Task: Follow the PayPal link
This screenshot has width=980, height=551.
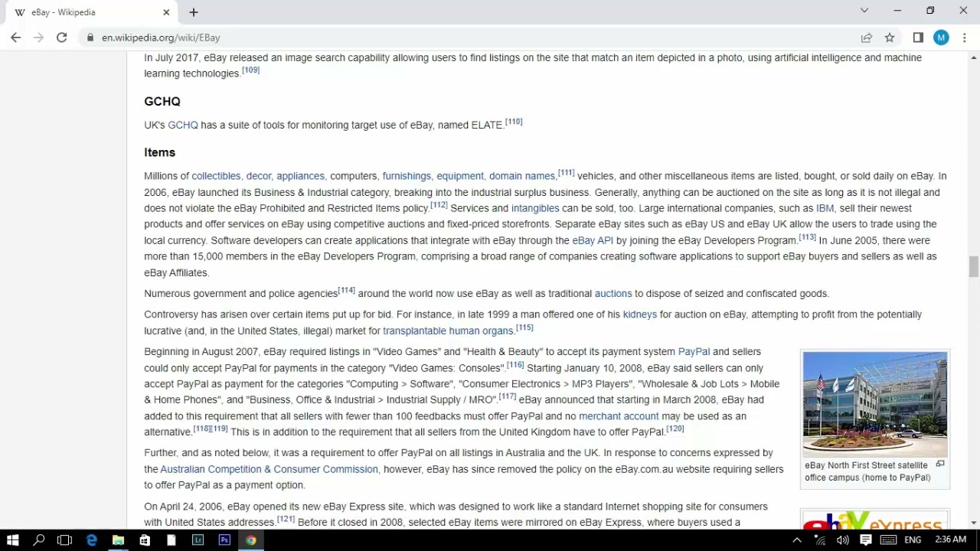Action: point(694,352)
